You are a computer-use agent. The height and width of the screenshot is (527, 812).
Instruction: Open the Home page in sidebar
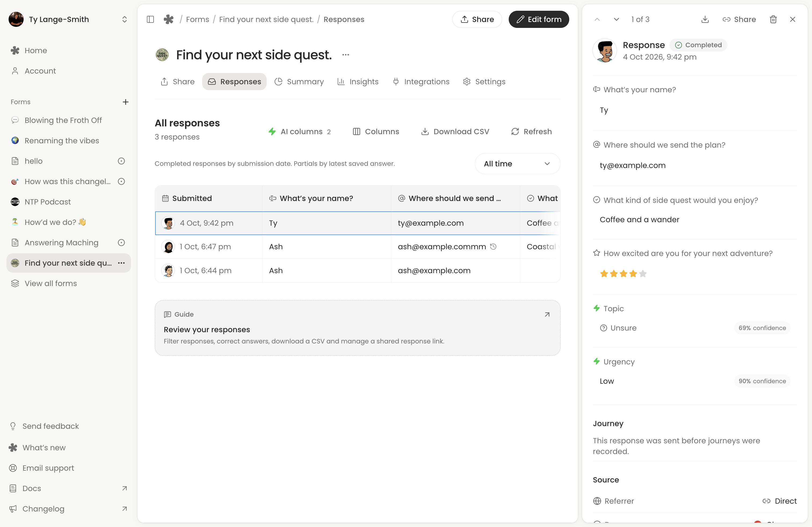68,50
